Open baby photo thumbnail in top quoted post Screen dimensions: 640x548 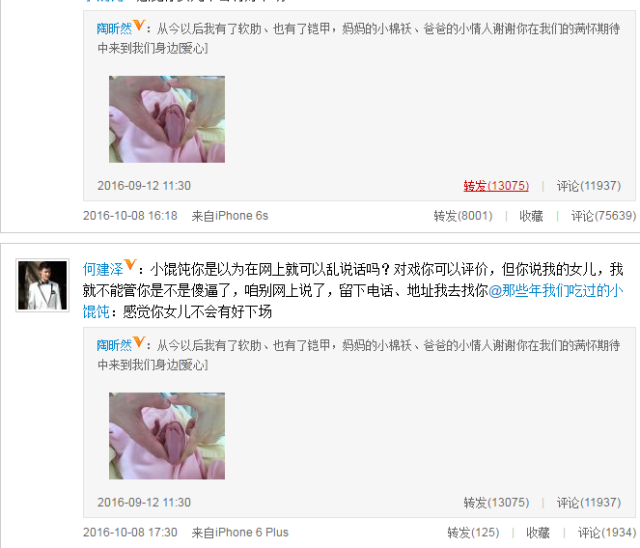click(167, 119)
